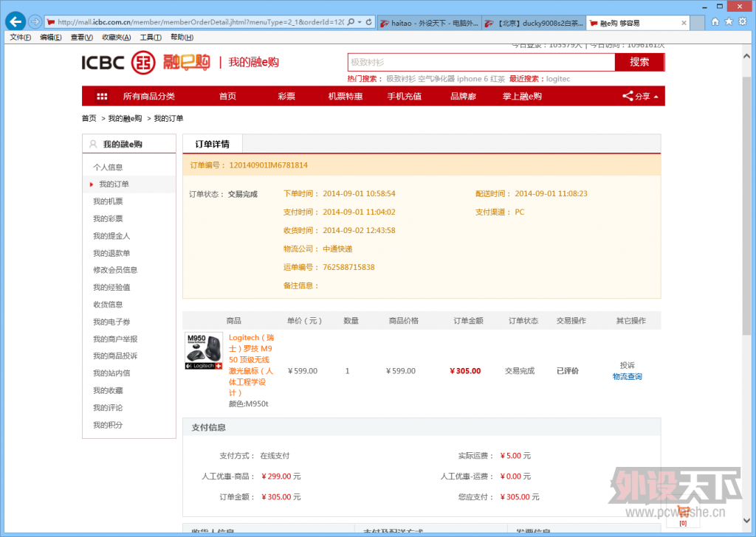Open 我的积分 in the sidebar

coord(108,426)
